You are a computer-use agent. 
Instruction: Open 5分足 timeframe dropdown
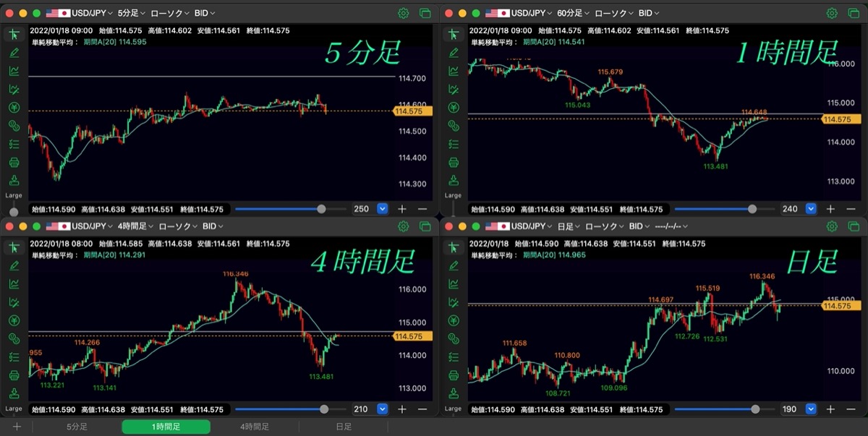[x=131, y=13]
